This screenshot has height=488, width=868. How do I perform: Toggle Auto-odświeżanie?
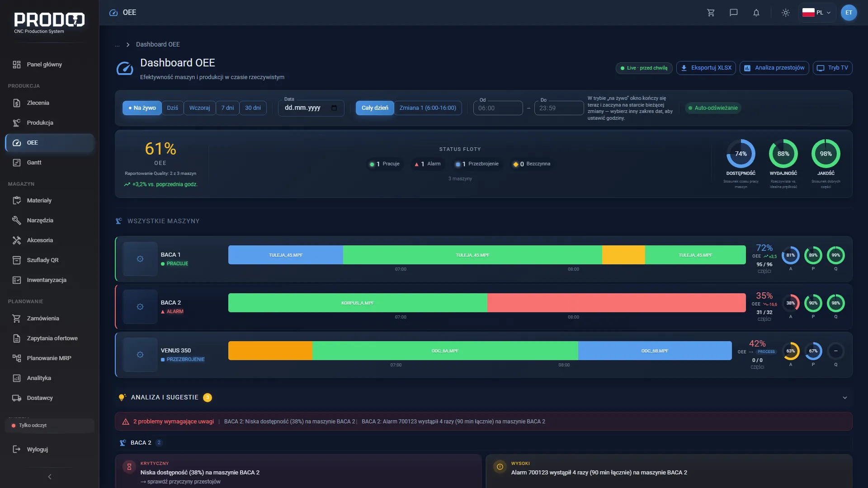click(x=713, y=108)
